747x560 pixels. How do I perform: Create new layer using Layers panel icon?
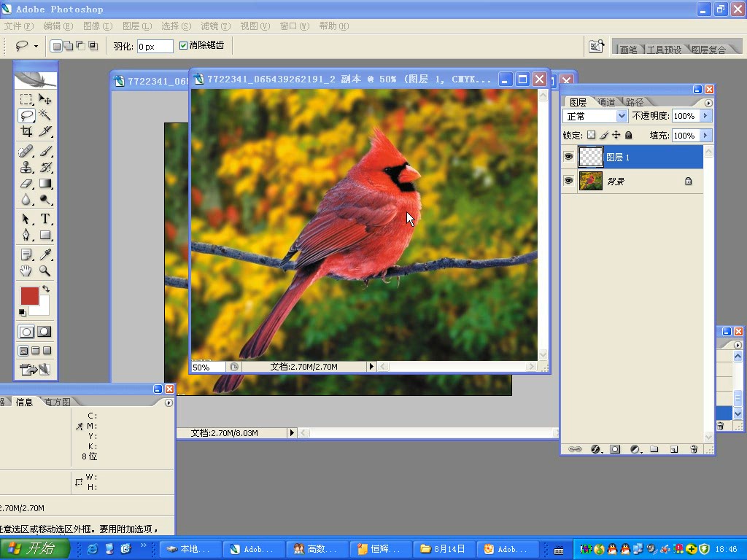pos(674,449)
